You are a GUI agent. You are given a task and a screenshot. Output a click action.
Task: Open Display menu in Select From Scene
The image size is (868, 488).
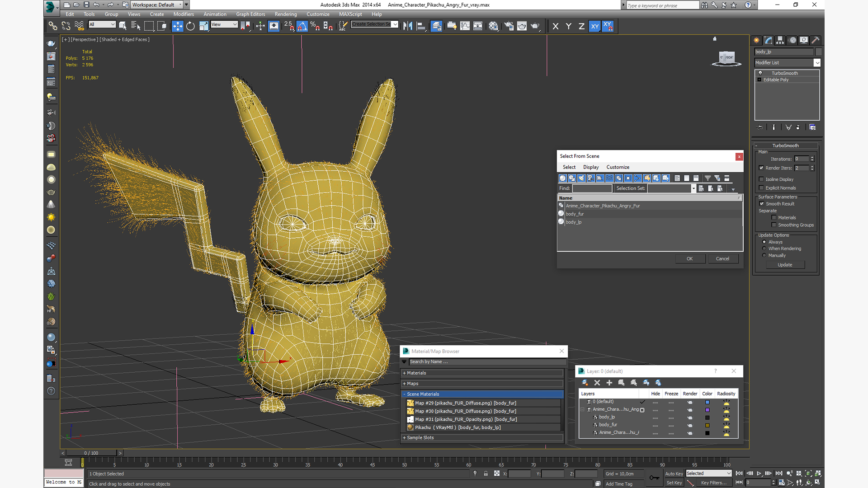pos(591,167)
